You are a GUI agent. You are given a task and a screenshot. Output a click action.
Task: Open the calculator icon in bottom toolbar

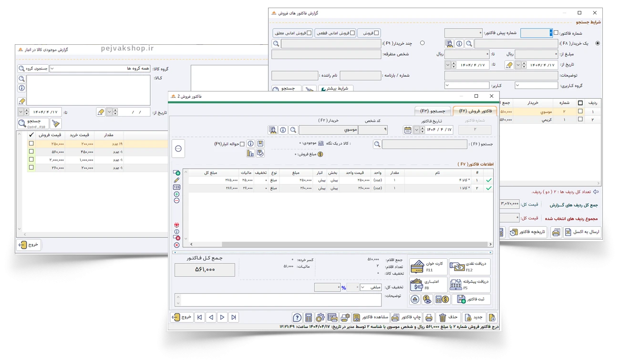[309, 317]
